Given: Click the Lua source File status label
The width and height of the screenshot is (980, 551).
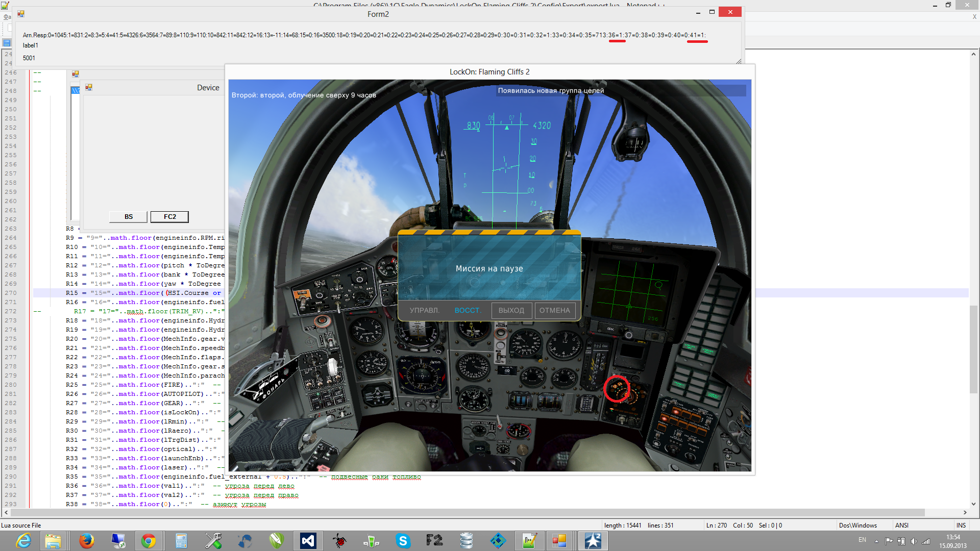Looking at the screenshot, I should (x=21, y=525).
